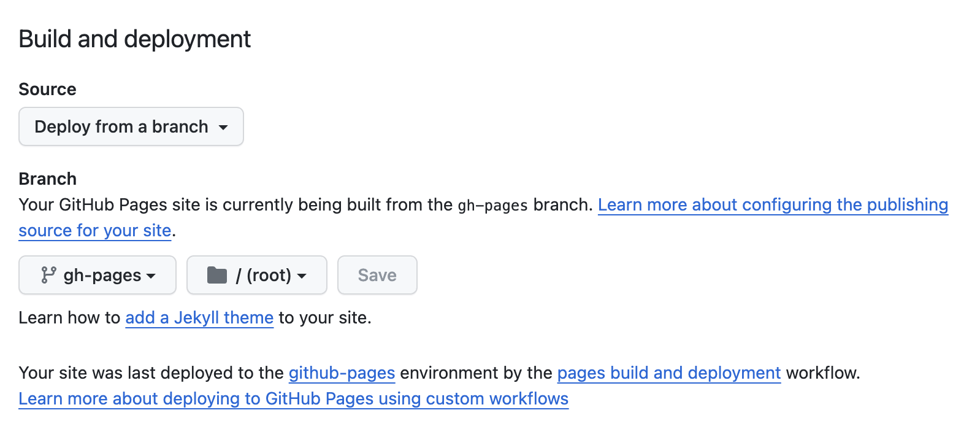
Task: Follow the "add a Jekyll theme" link
Action: click(x=199, y=317)
